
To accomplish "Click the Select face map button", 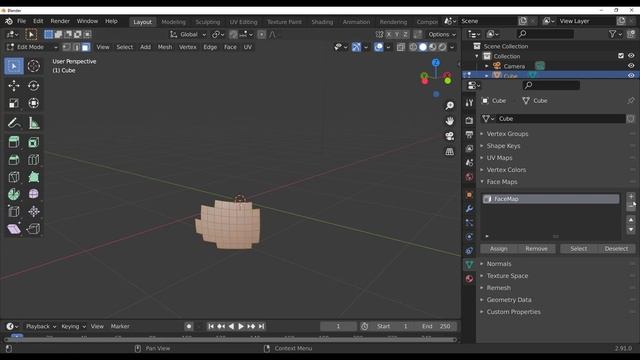I will coord(578,249).
